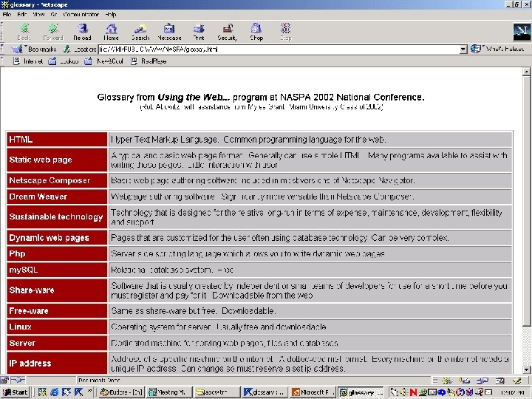This screenshot has height=399, width=532.
Task: Click the mySQL term cell
Action: pyautogui.click(x=57, y=270)
